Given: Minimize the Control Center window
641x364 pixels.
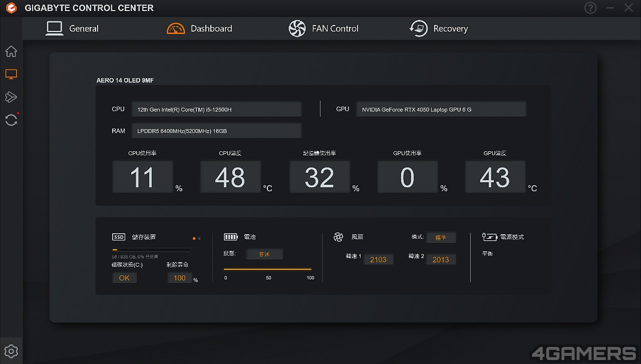Looking at the screenshot, I should click(610, 8).
